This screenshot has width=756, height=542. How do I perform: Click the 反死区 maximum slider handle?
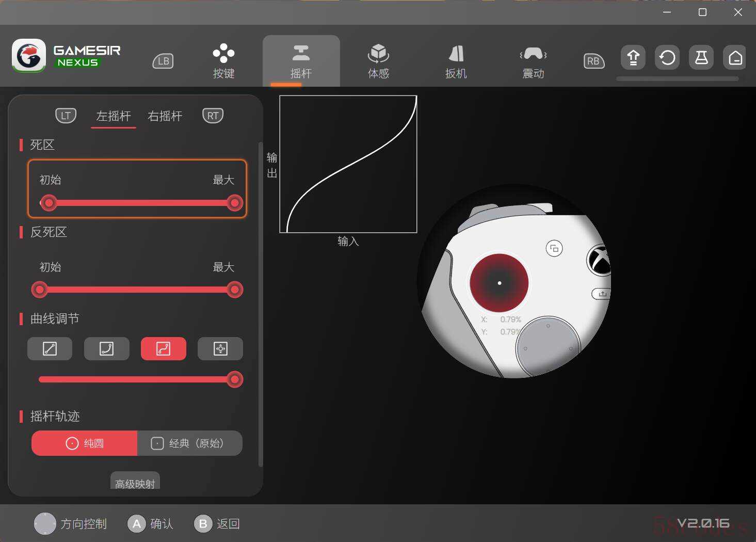pos(235,290)
